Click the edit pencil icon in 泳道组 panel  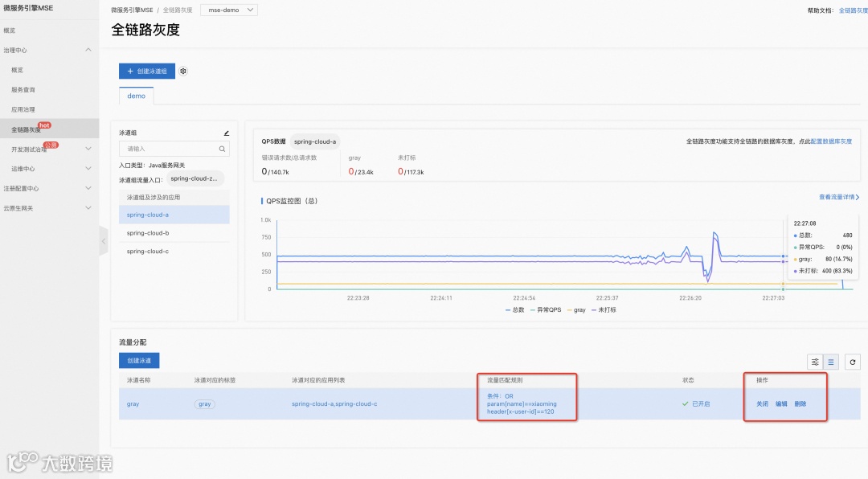226,133
